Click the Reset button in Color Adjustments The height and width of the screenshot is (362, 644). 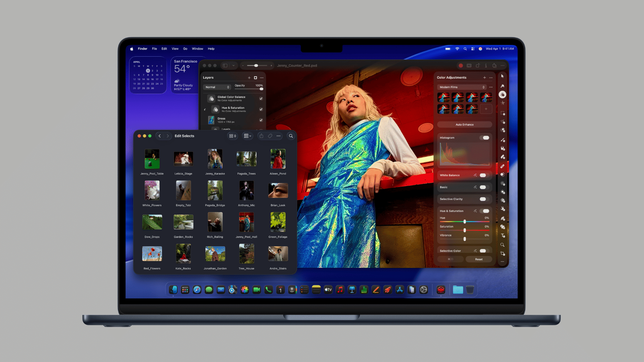479,259
